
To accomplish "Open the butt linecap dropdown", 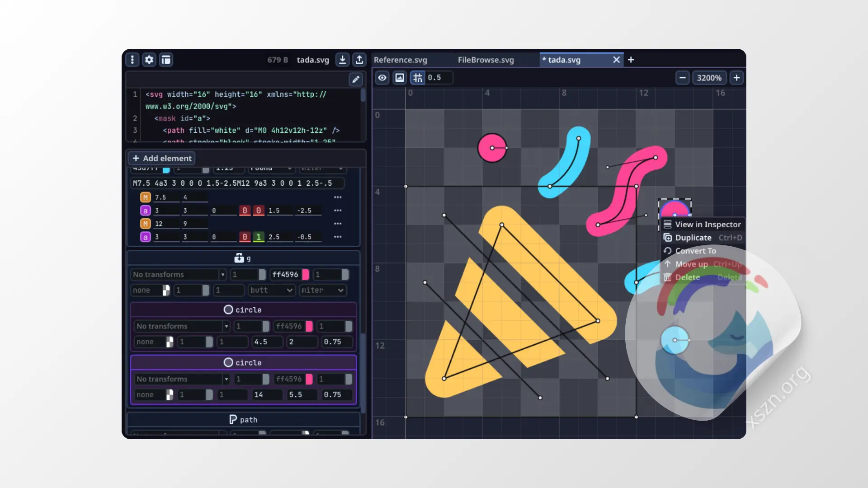I will [271, 290].
